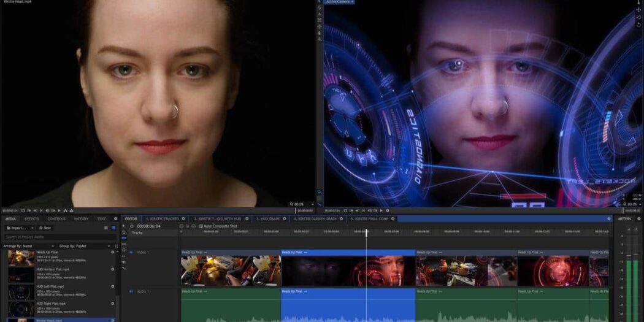Click the Search in Project Media field
The width and height of the screenshot is (644, 322).
60,237
